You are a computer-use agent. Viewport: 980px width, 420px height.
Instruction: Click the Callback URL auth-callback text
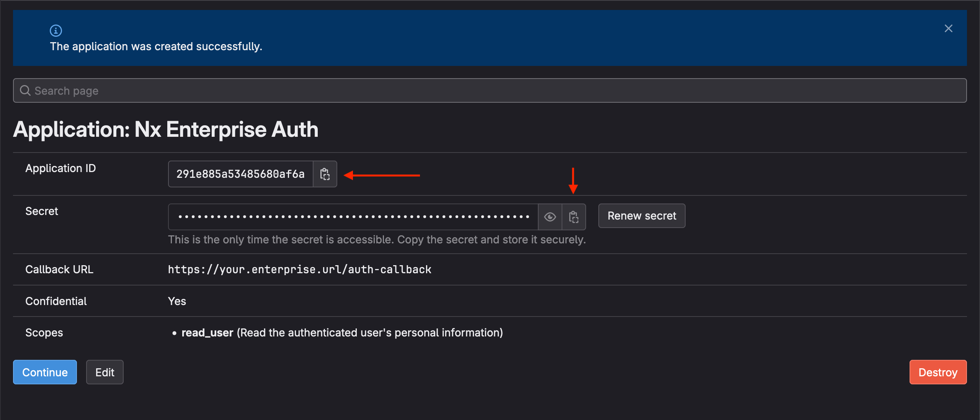tap(299, 269)
